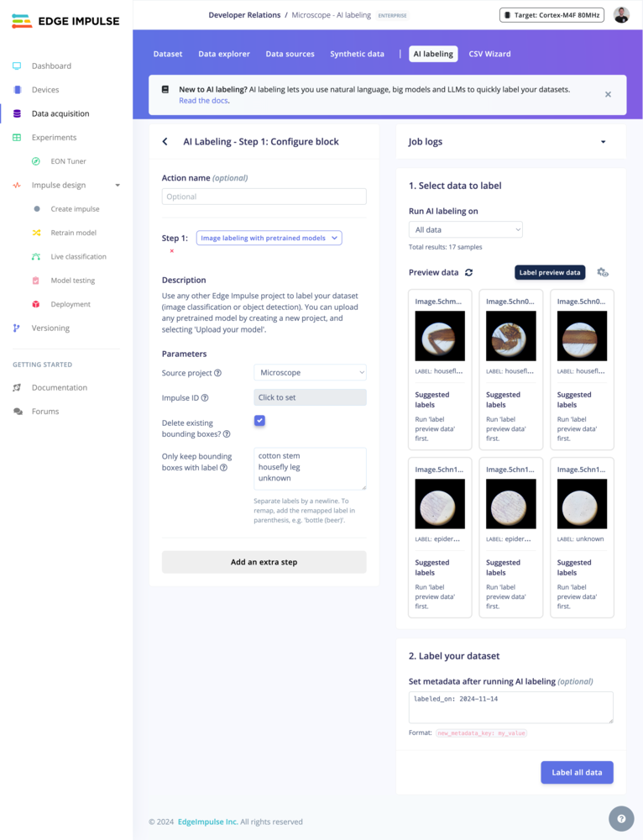This screenshot has height=840, width=643.
Task: Switch to the CSV Wizard tab
Action: pyautogui.click(x=489, y=54)
